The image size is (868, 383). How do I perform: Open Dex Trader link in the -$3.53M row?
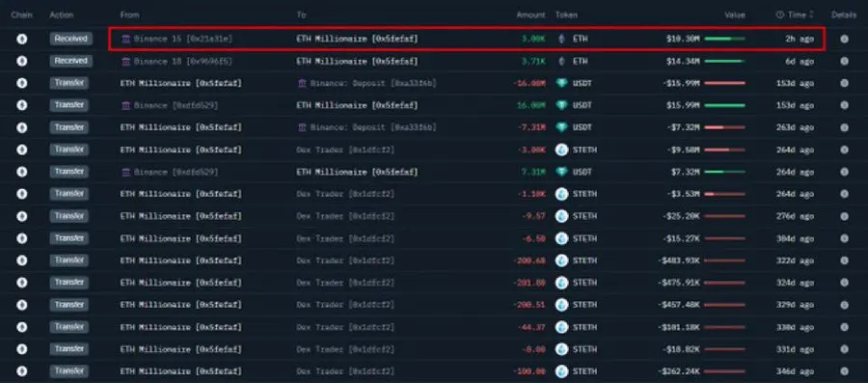345,194
